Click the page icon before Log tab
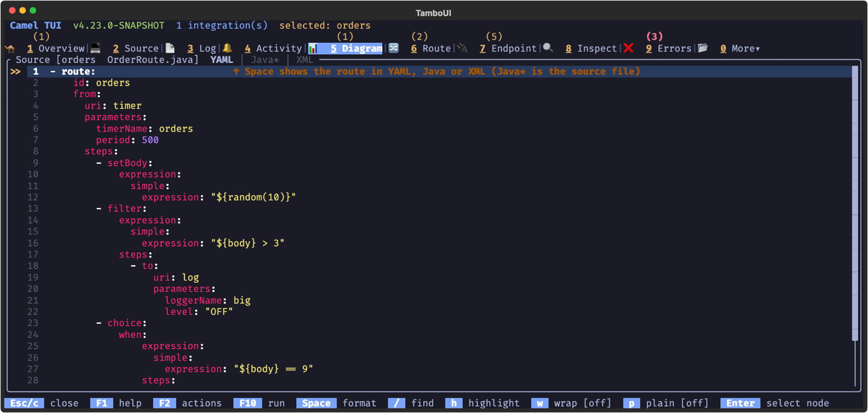 point(170,48)
